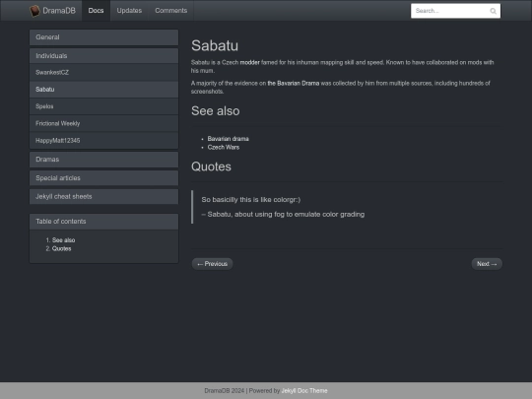Click the Quotes section heading

point(211,166)
